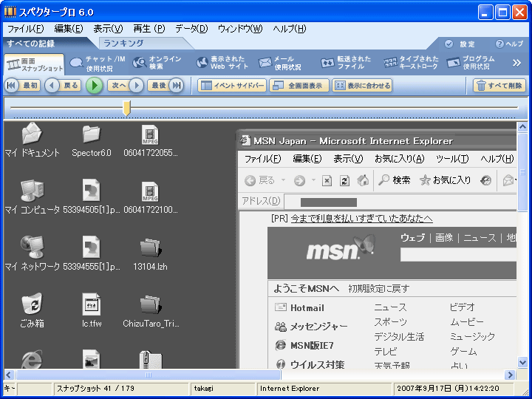532x399 pixels.
Task: Click IE history icon in snapshot
Action: tap(486, 180)
